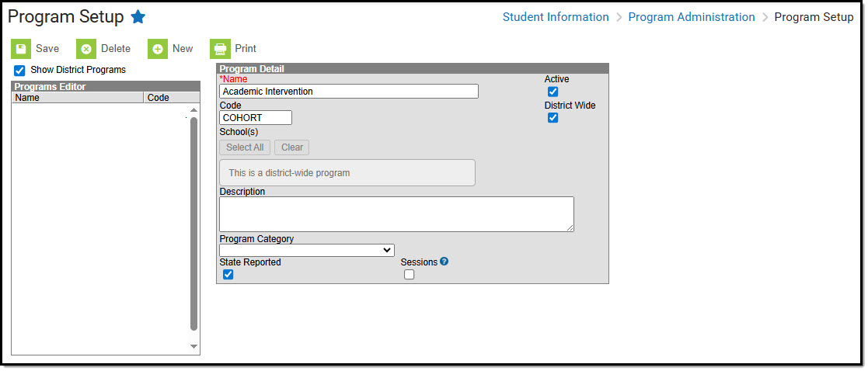Open Student Information breadcrumb link
This screenshot has width=868, height=371.
point(556,17)
